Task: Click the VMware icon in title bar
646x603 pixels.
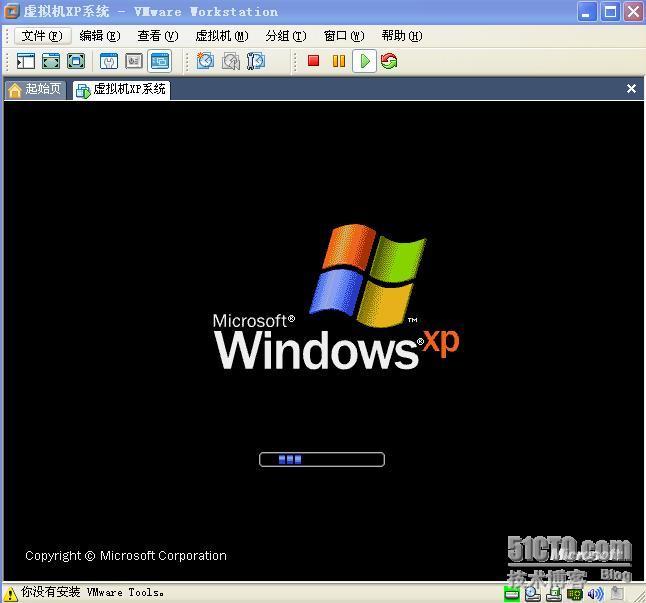Action: click(12, 11)
